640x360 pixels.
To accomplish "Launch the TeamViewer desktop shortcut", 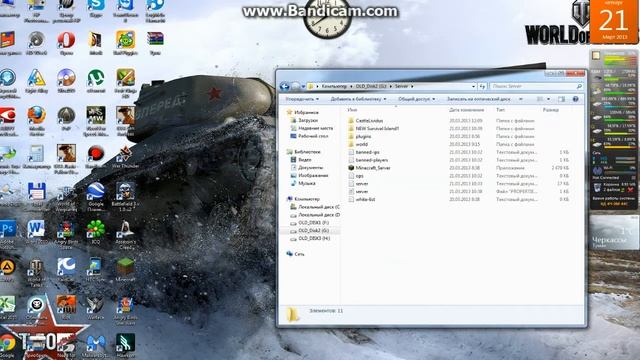I will click(x=125, y=10).
